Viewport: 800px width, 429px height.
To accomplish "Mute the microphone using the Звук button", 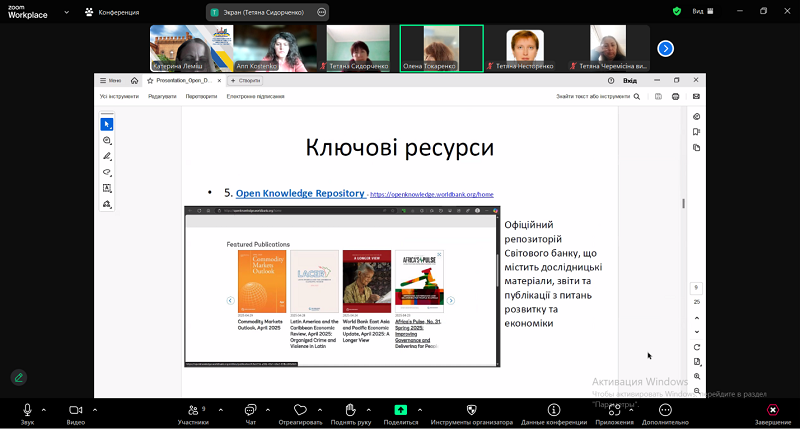I will point(27,411).
